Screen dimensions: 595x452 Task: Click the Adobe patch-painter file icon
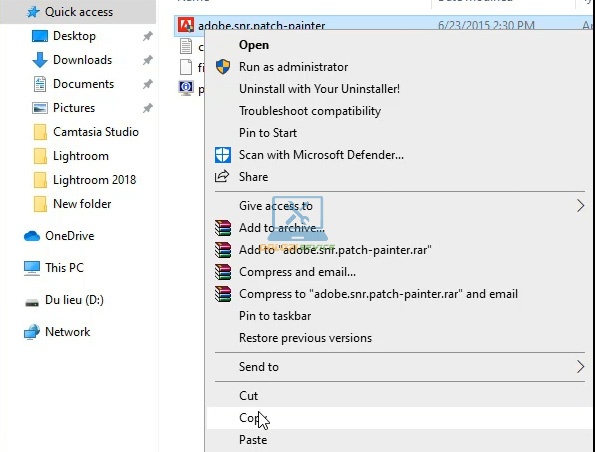coord(186,25)
